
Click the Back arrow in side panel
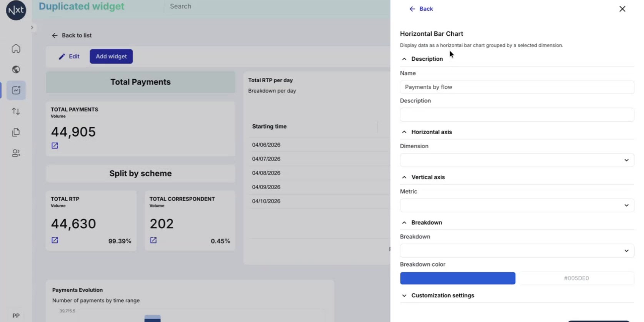412,9
